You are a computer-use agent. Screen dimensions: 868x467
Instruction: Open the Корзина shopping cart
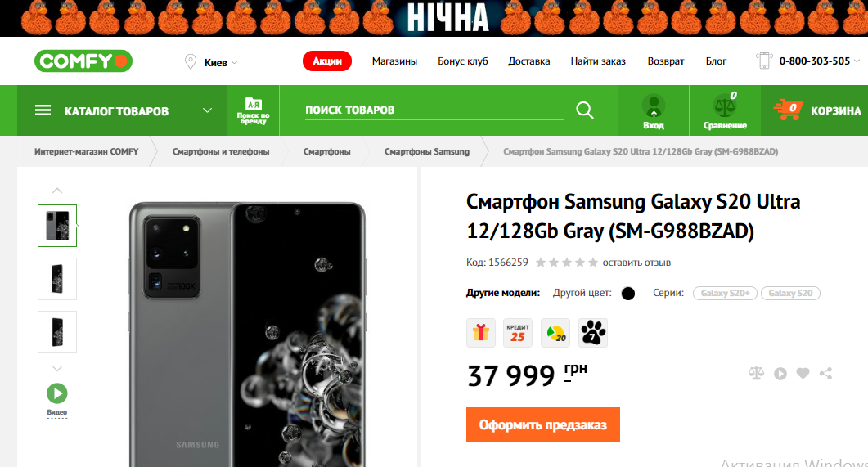tap(817, 110)
